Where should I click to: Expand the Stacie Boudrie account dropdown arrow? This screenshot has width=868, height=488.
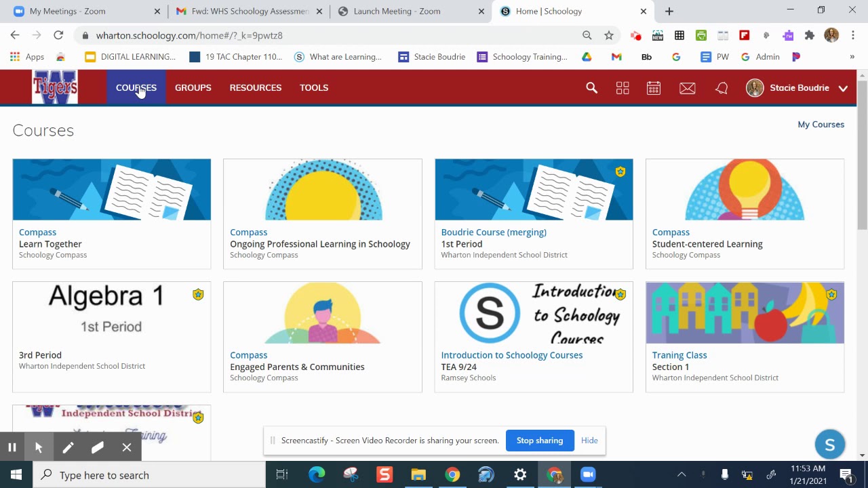coord(843,88)
